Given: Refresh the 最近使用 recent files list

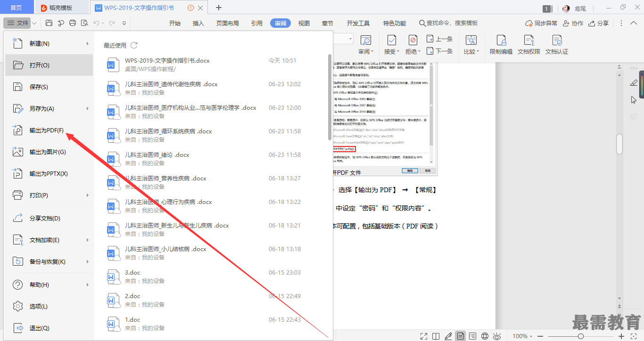Looking at the screenshot, I should [134, 45].
